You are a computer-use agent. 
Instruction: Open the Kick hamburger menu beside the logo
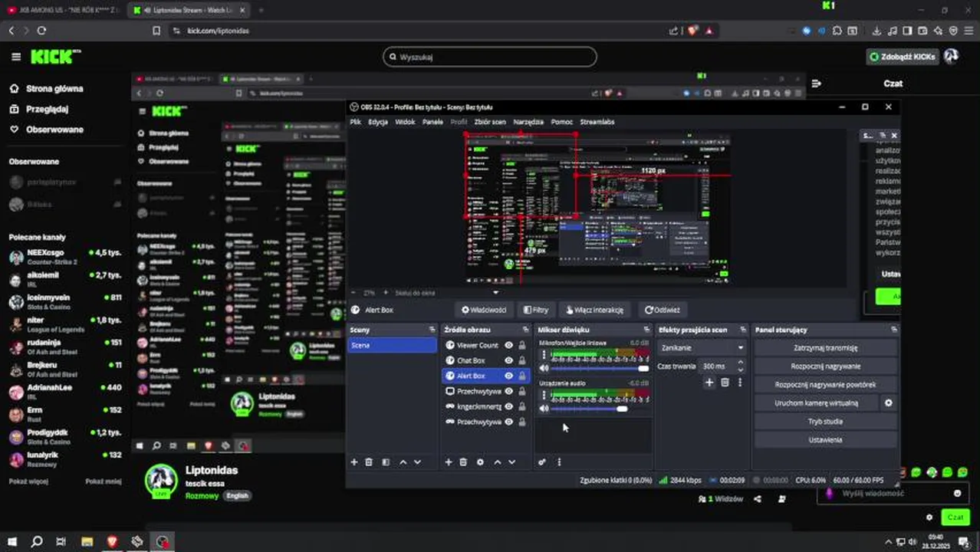[16, 57]
